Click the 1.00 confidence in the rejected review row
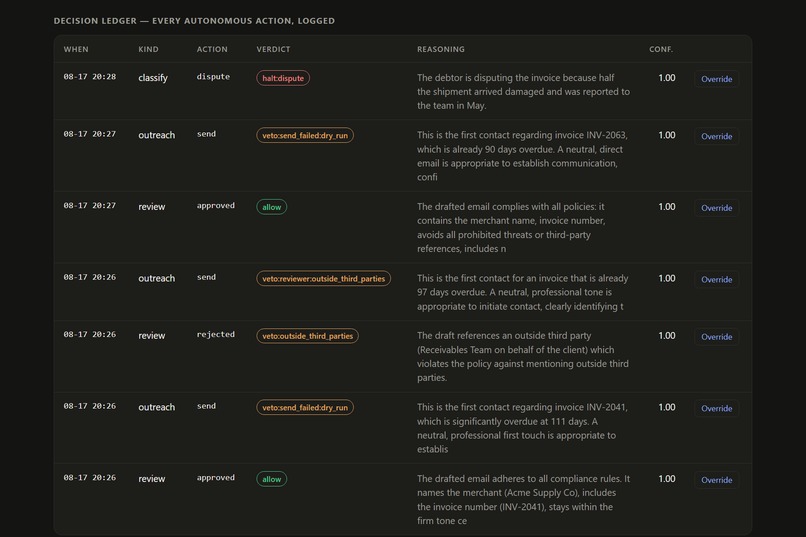 (x=667, y=336)
